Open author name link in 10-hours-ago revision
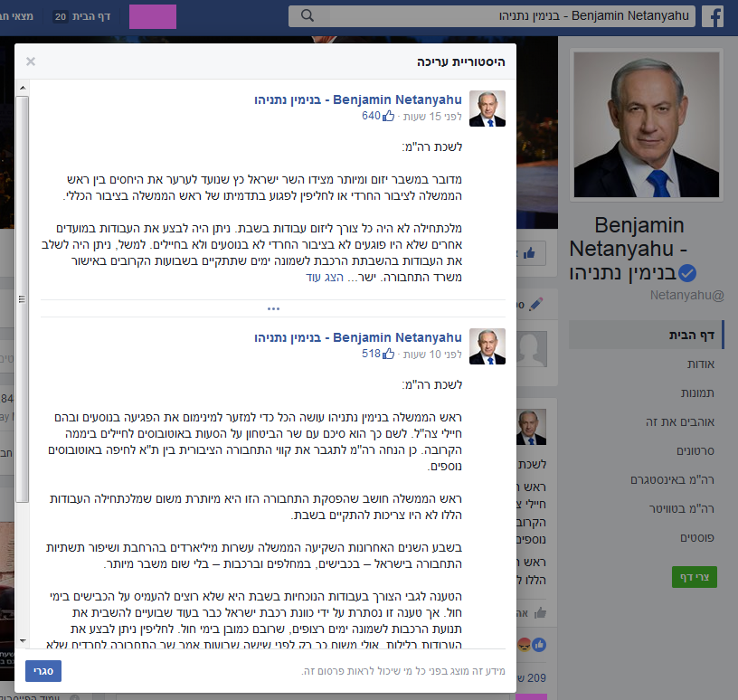738x700 pixels. click(x=358, y=337)
